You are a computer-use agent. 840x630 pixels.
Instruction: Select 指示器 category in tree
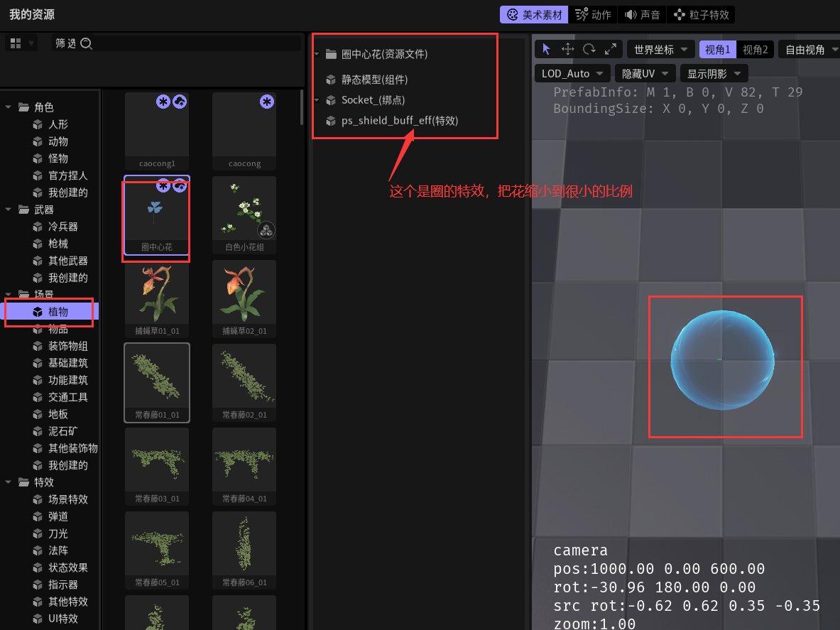point(62,585)
